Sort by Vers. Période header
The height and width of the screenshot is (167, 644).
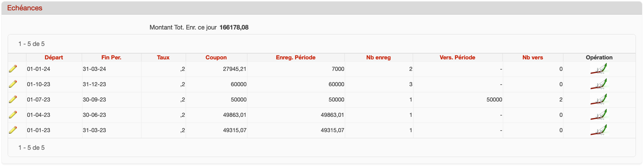click(x=457, y=57)
